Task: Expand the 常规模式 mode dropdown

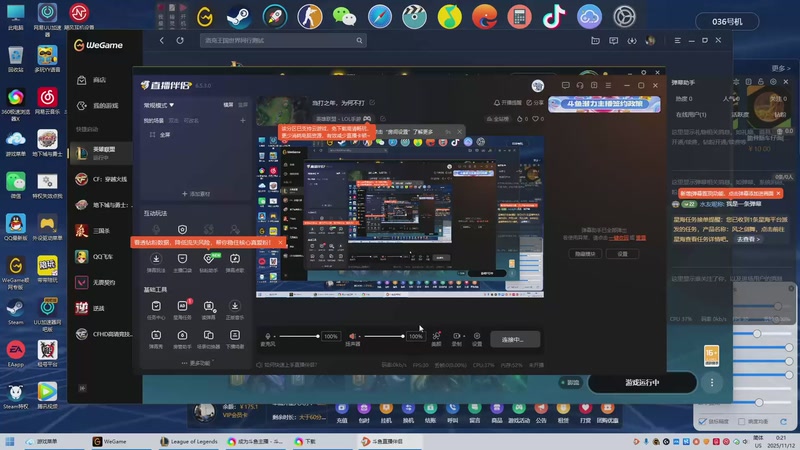Action: pos(159,105)
